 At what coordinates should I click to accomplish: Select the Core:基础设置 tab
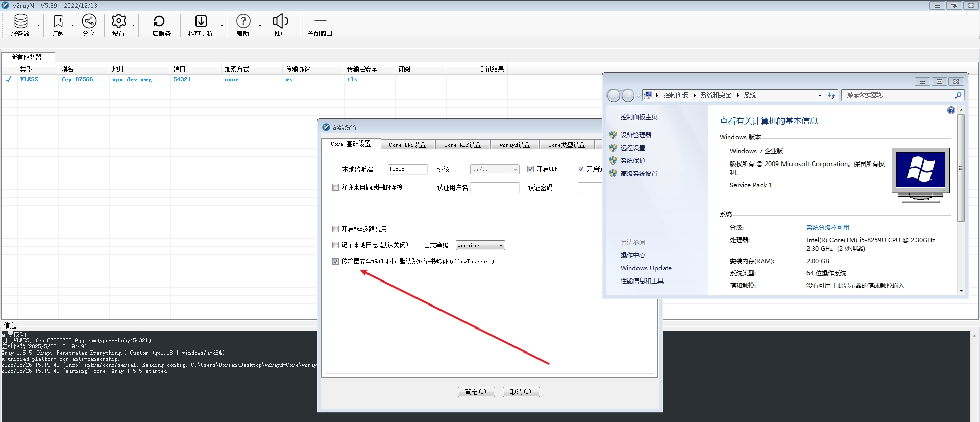[351, 144]
